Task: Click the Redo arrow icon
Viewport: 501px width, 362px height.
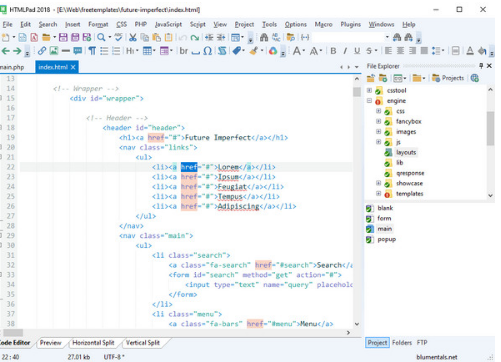Action: [195, 37]
